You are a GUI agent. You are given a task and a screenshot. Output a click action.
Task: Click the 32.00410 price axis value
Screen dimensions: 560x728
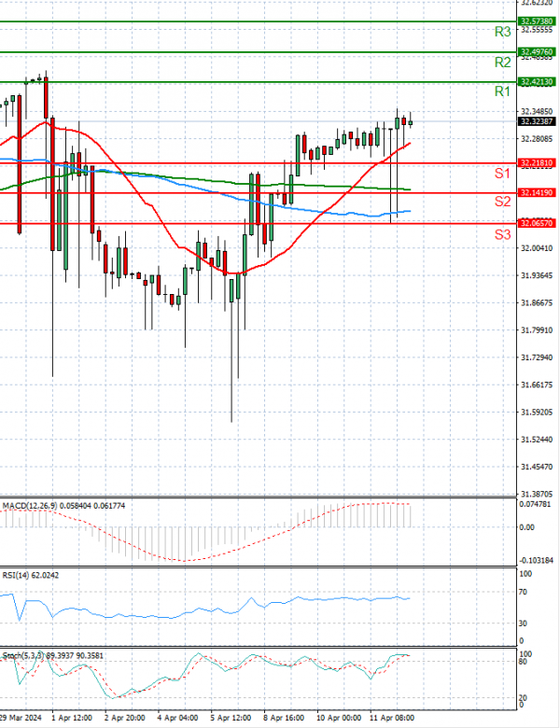[x=537, y=248]
